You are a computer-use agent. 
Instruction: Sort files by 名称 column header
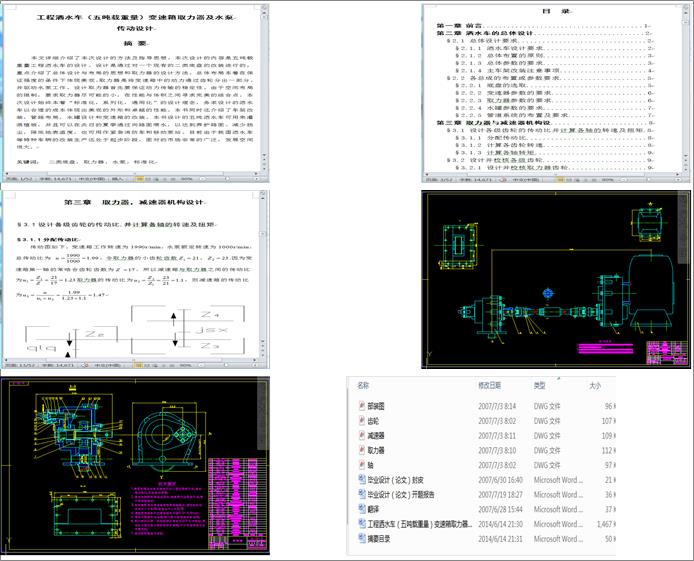click(x=364, y=385)
